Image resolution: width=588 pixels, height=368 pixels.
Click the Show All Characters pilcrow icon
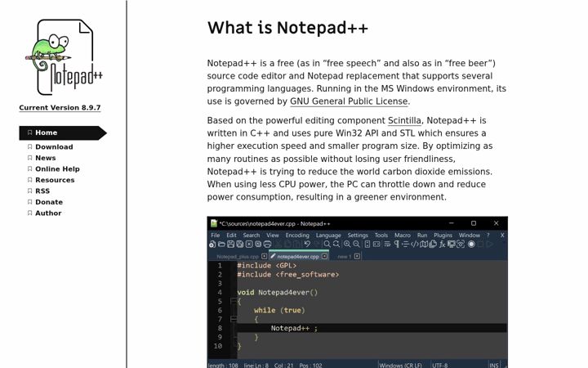tap(396, 244)
